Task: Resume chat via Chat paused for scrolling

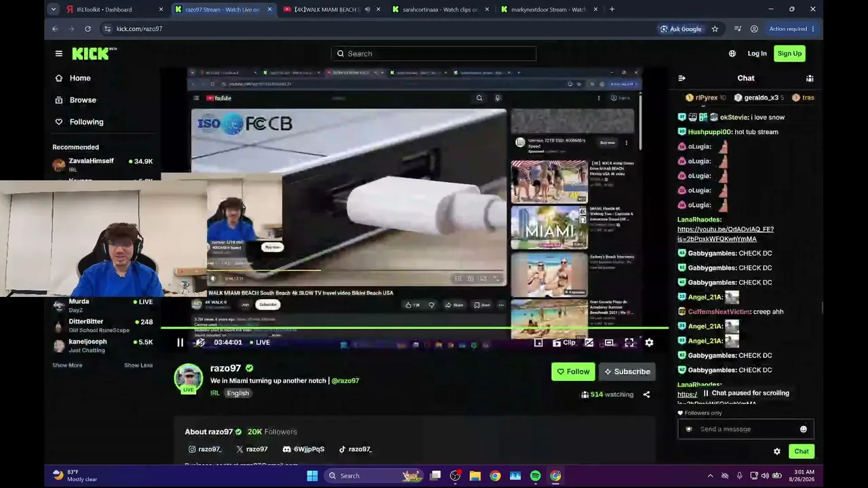Action: (x=745, y=393)
